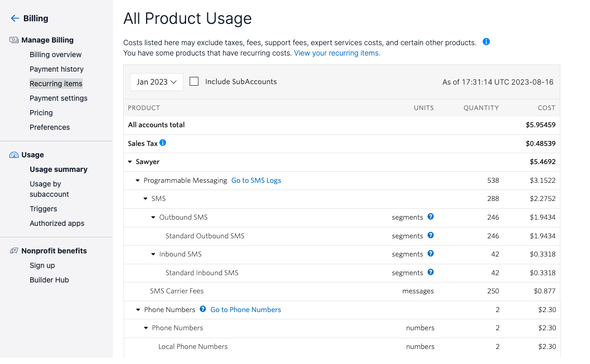Click help icon on Standard Inbound SMS row
The image size is (590, 364).
tap(430, 273)
